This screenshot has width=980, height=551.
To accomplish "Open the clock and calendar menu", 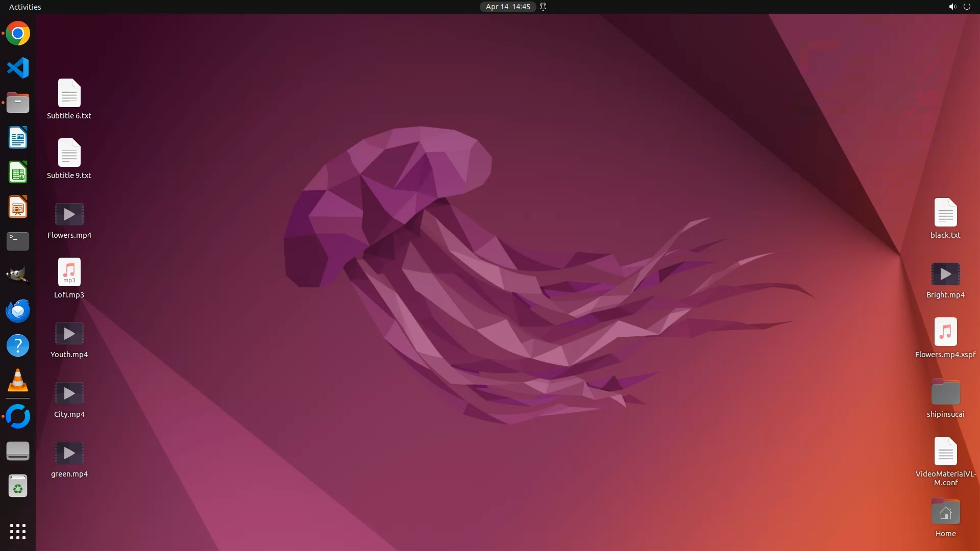I will 507,7.
